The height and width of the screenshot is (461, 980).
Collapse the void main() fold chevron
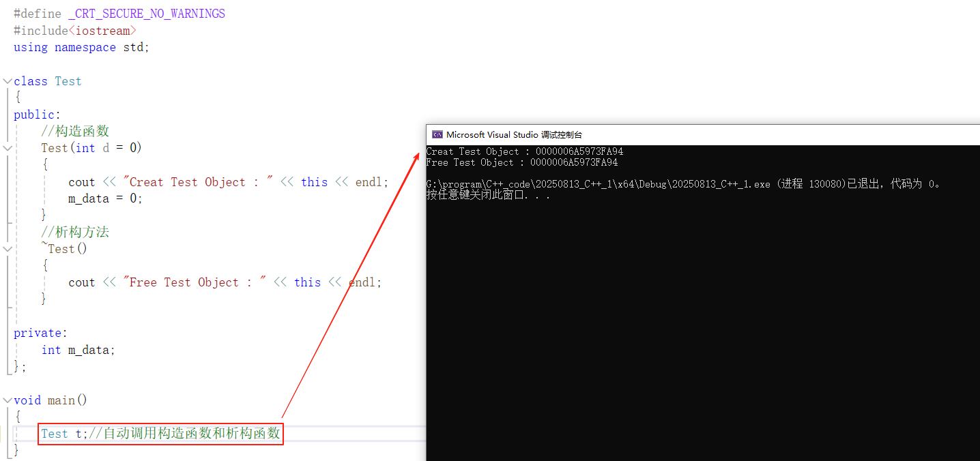click(7, 400)
